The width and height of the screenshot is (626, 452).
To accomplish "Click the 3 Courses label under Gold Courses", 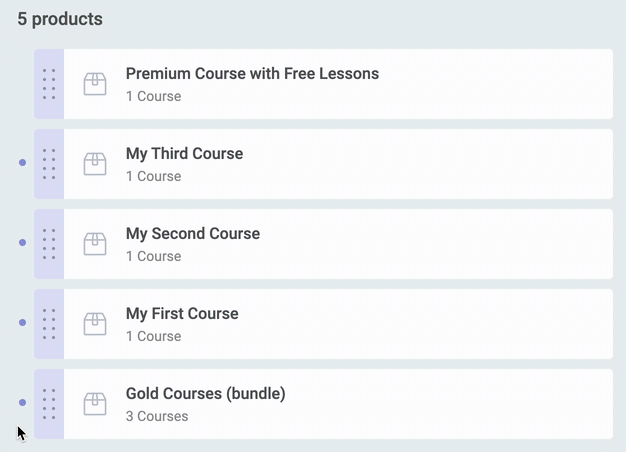I will (x=157, y=416).
